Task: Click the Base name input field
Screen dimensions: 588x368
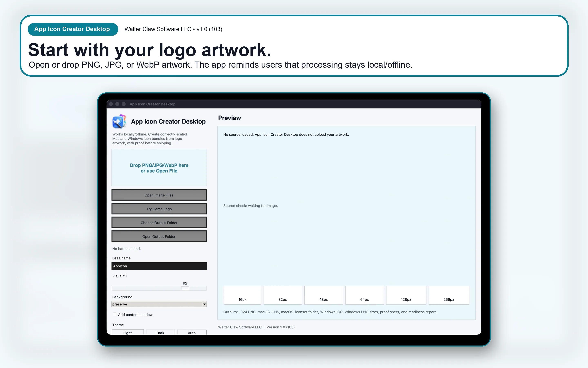Action: [x=159, y=266]
